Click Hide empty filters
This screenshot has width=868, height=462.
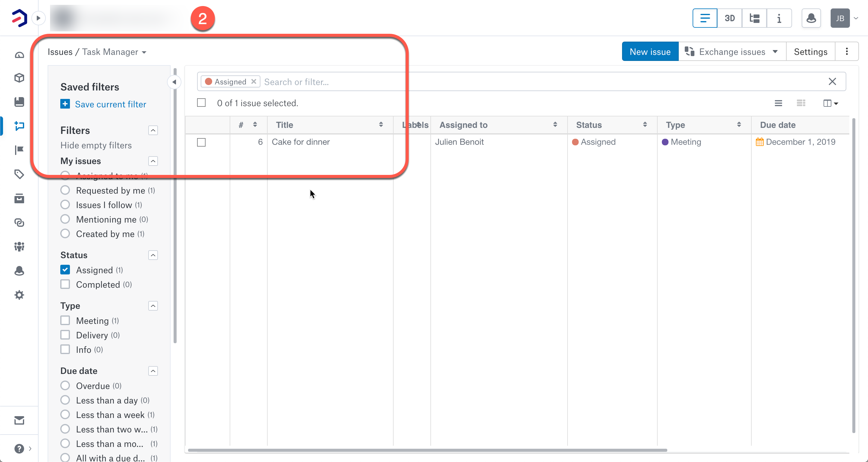pos(96,145)
